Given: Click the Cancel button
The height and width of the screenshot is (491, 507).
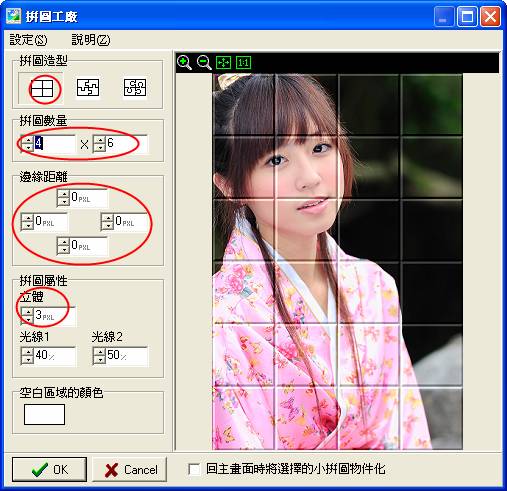Looking at the screenshot, I should 129,470.
